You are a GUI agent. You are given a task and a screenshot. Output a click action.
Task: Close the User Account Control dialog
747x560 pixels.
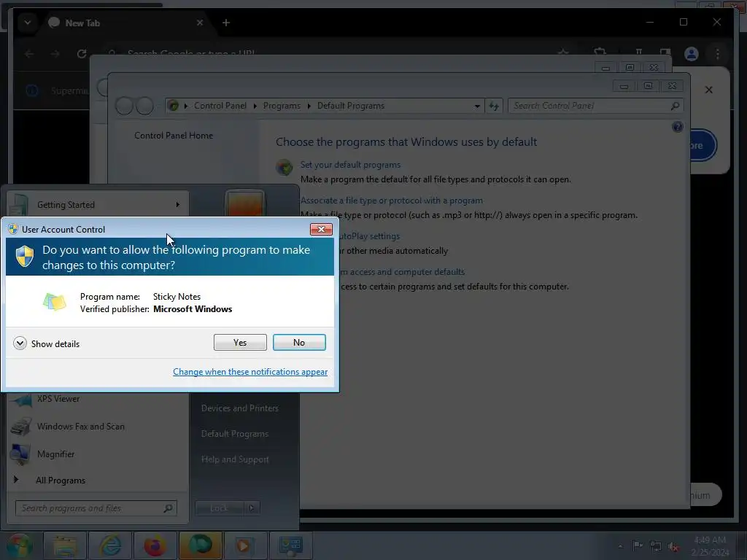point(321,230)
